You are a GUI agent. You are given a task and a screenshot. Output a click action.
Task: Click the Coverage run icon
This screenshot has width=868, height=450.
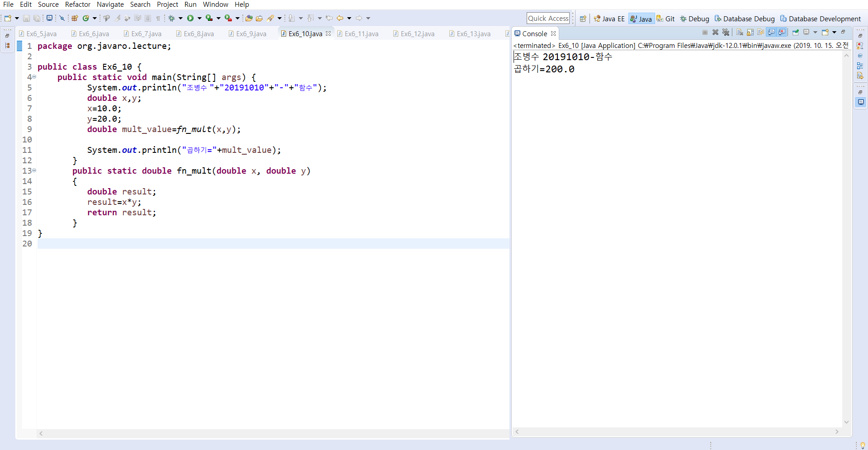point(209,18)
